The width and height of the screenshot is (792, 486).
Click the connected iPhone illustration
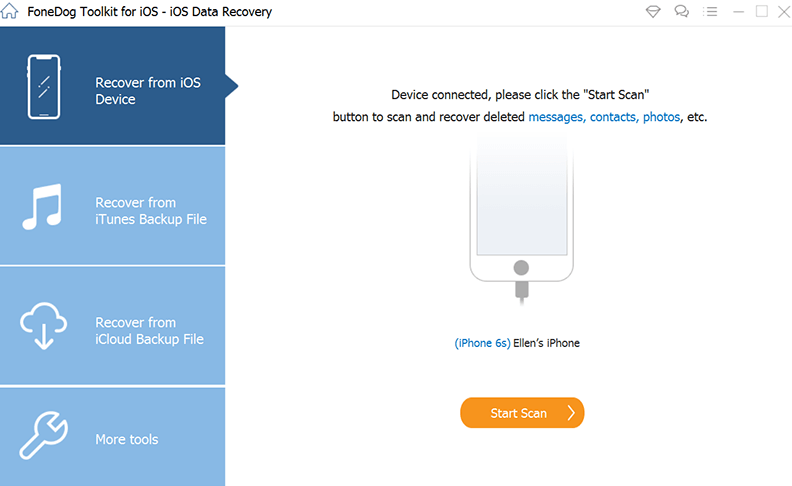point(520,215)
